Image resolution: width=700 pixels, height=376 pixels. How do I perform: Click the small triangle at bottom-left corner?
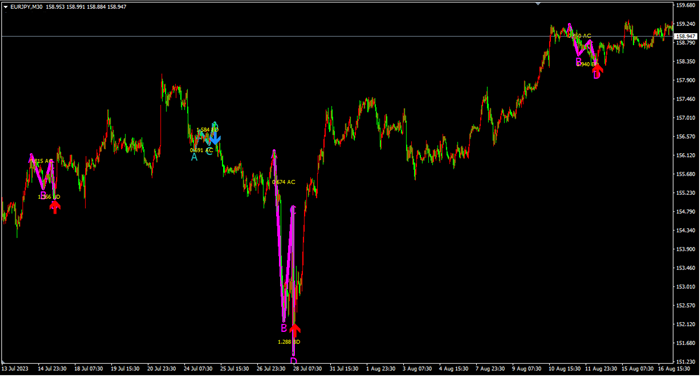click(x=4, y=361)
